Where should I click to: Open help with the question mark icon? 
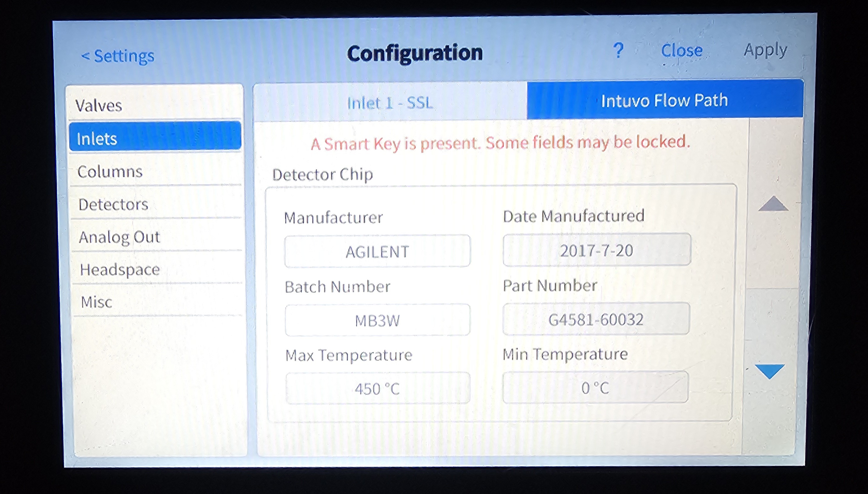pos(618,51)
